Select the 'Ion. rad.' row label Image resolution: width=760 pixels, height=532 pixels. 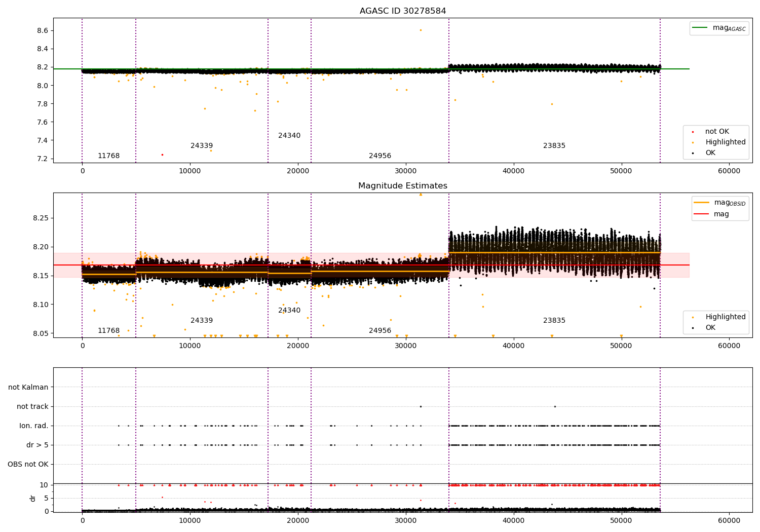pyautogui.click(x=34, y=426)
